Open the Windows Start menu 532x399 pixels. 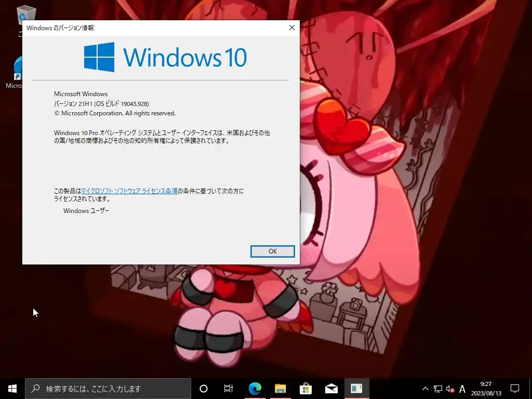[x=12, y=389]
